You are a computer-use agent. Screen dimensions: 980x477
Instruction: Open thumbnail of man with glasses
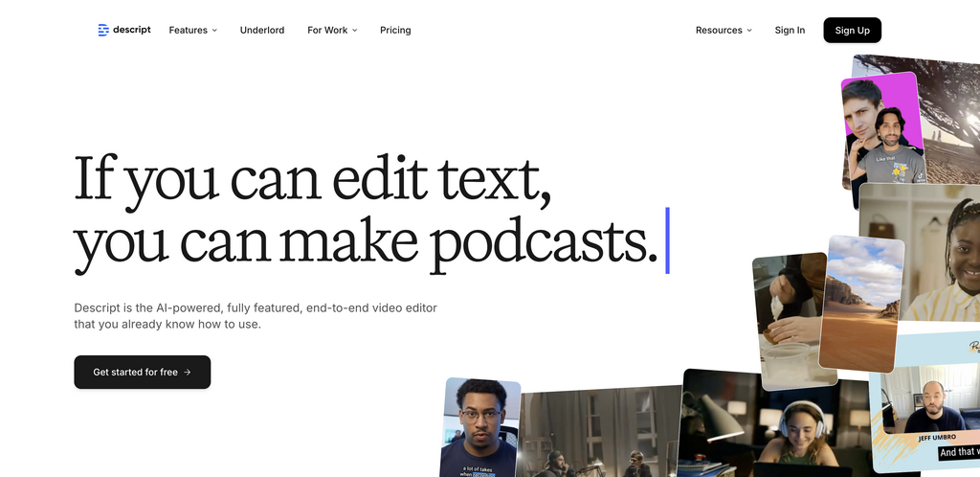[x=480, y=427]
